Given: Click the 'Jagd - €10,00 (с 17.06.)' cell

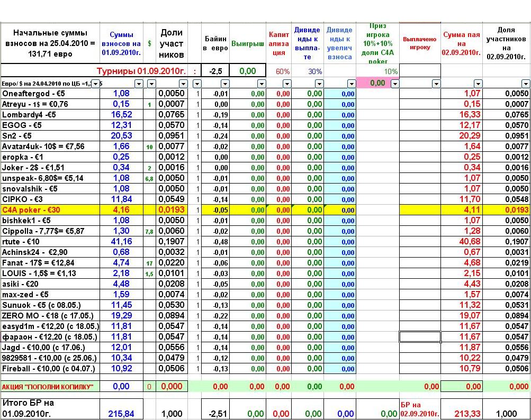Looking at the screenshot, I should coord(50,348).
